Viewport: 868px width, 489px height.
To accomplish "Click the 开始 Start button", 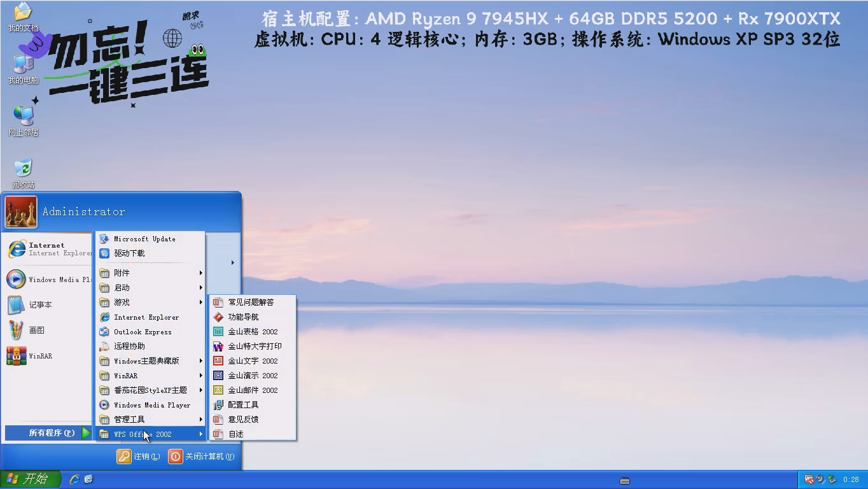I will (30, 479).
